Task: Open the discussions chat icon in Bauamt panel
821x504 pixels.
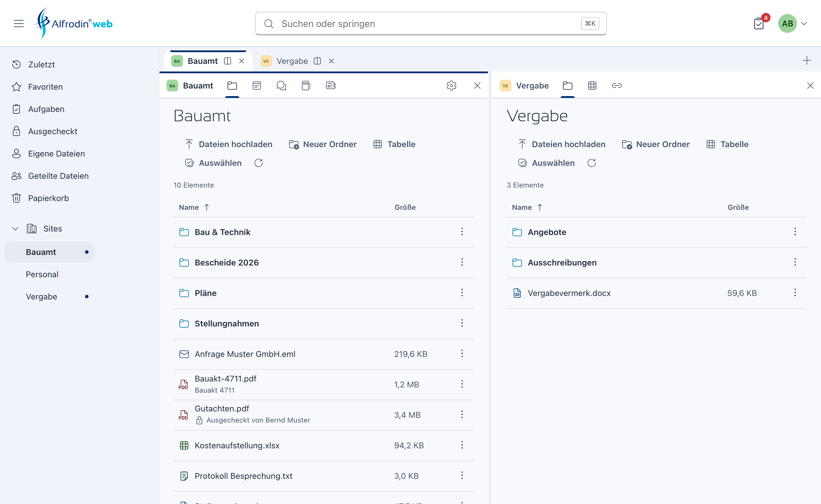Action: coord(281,86)
